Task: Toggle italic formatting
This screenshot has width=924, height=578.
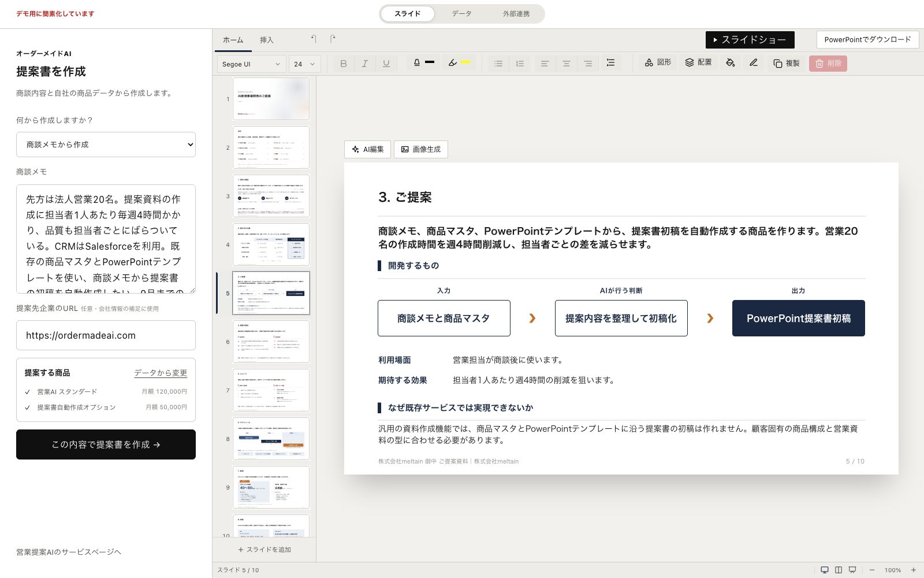Action: click(x=365, y=64)
